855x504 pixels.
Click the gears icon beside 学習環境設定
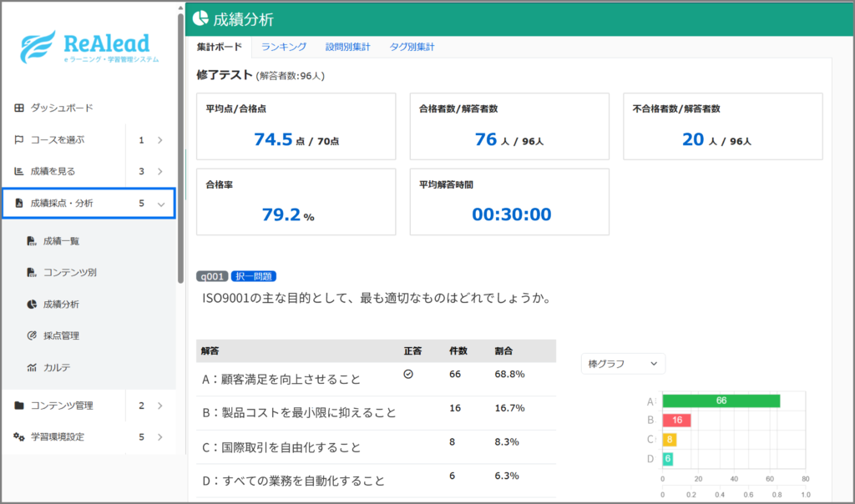[19, 437]
